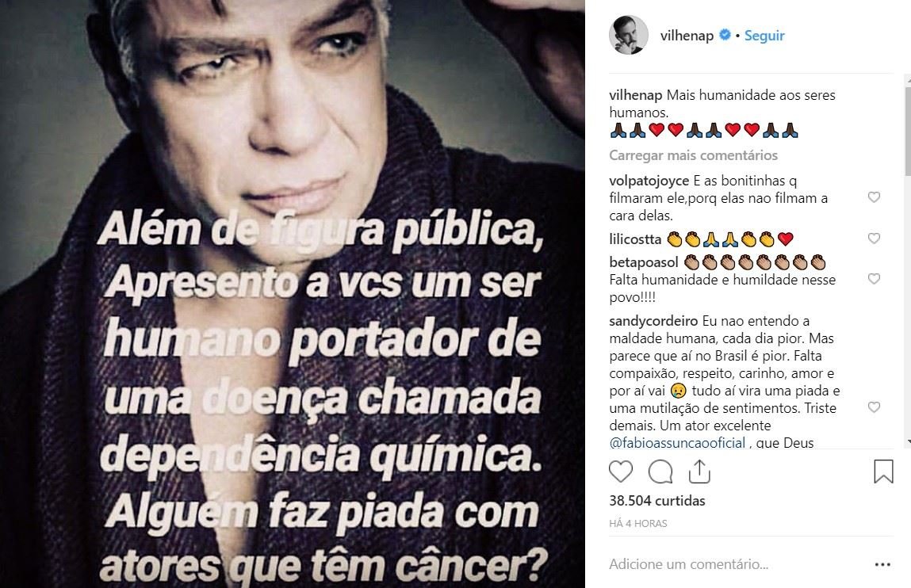This screenshot has height=588, width=911.
Task: Open the @fabioassuncaooficial mention link
Action: click(677, 443)
